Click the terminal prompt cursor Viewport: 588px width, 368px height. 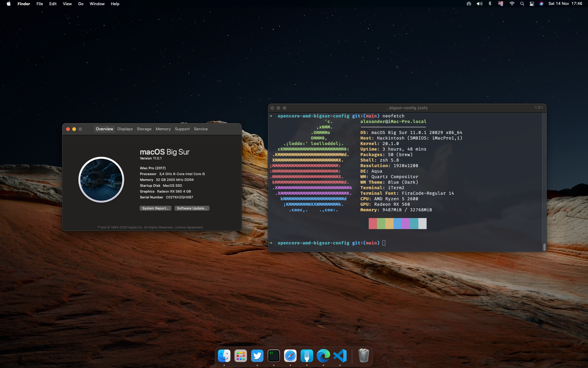tap(384, 243)
